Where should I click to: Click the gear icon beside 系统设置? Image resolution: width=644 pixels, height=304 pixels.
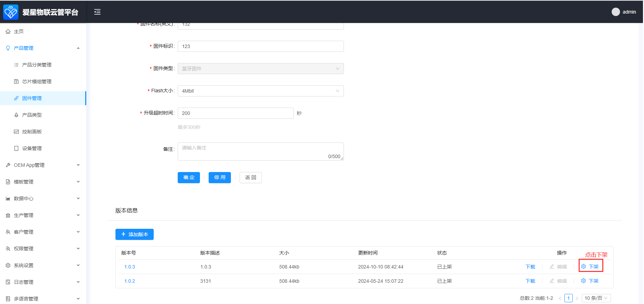[x=8, y=265]
